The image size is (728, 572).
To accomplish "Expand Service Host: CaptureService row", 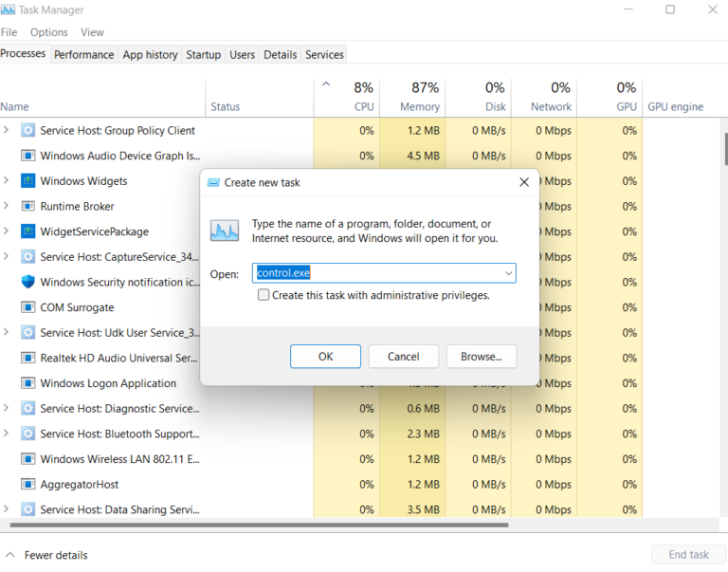I will pyautogui.click(x=6, y=256).
